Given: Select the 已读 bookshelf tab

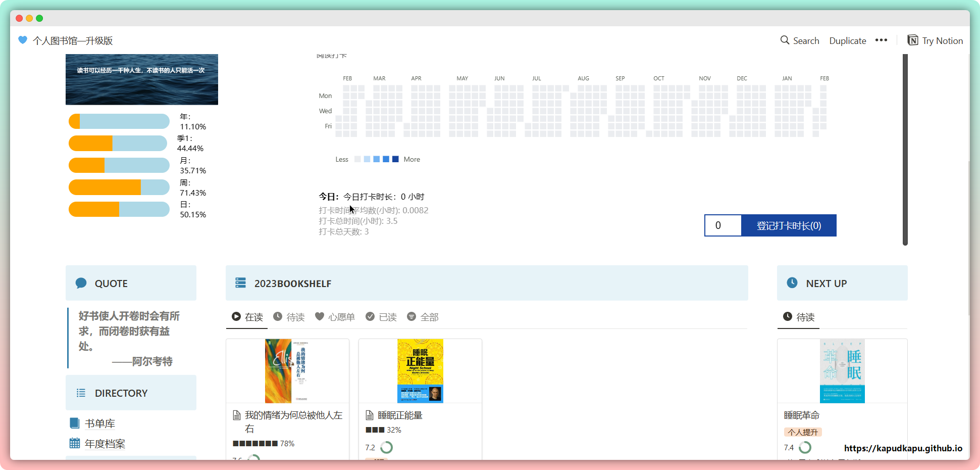Looking at the screenshot, I should [381, 317].
